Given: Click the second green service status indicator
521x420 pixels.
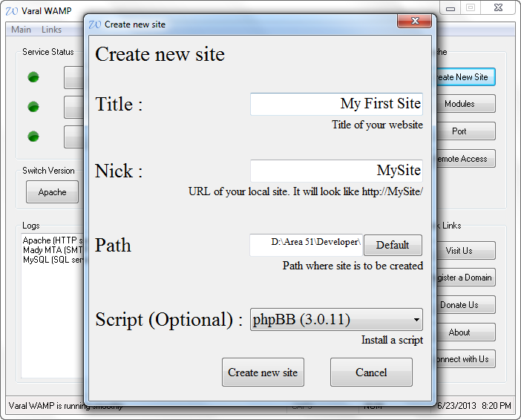Looking at the screenshot, I should 33,107.
